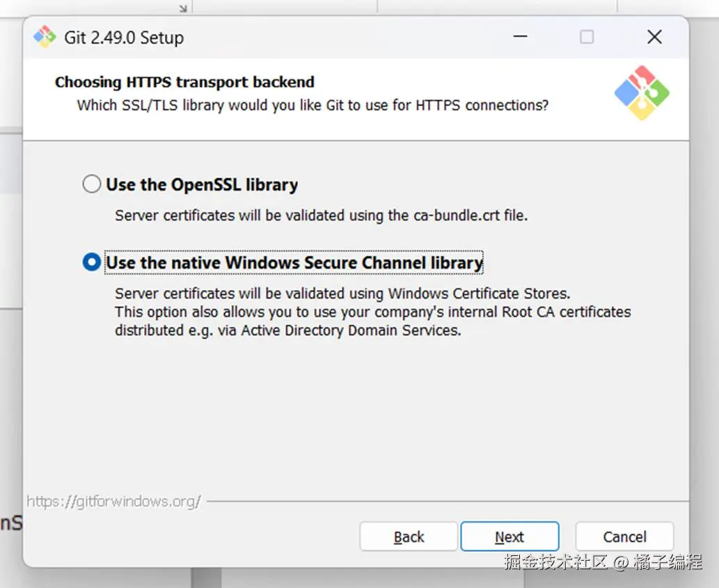Image resolution: width=719 pixels, height=588 pixels.
Task: Click the Git icon in the title bar
Action: click(x=45, y=37)
